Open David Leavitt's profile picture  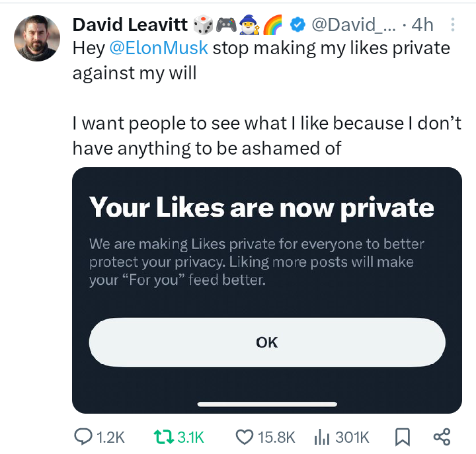coord(38,38)
